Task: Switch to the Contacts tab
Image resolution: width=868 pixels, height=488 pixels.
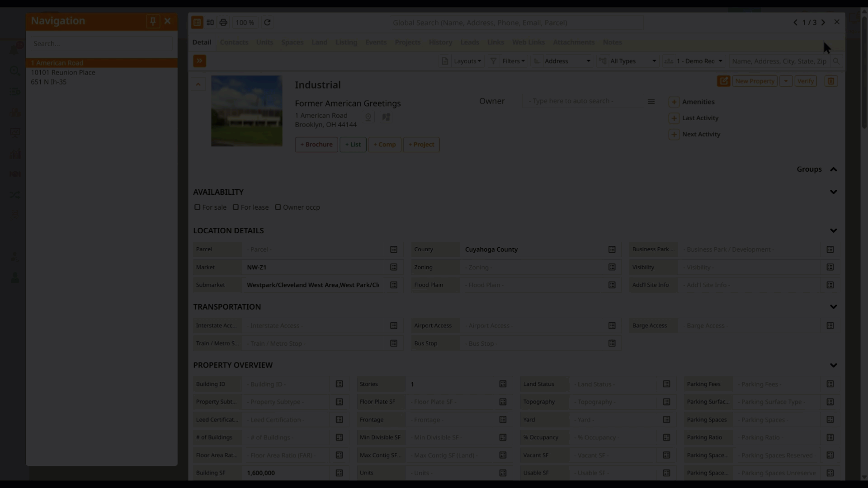Action: coord(234,42)
